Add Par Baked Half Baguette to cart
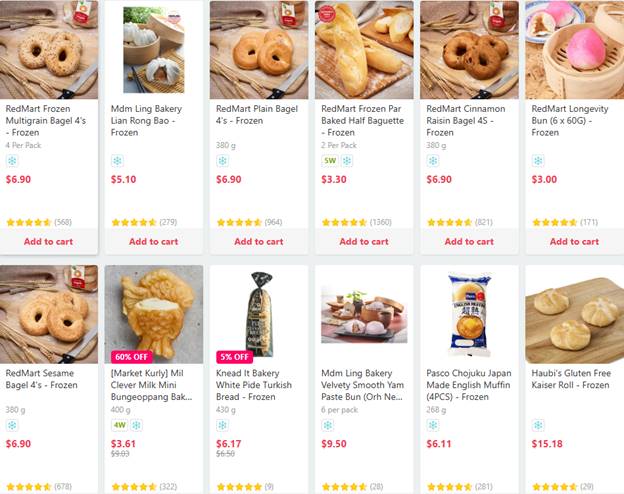This screenshot has height=494, width=624. coord(363,241)
